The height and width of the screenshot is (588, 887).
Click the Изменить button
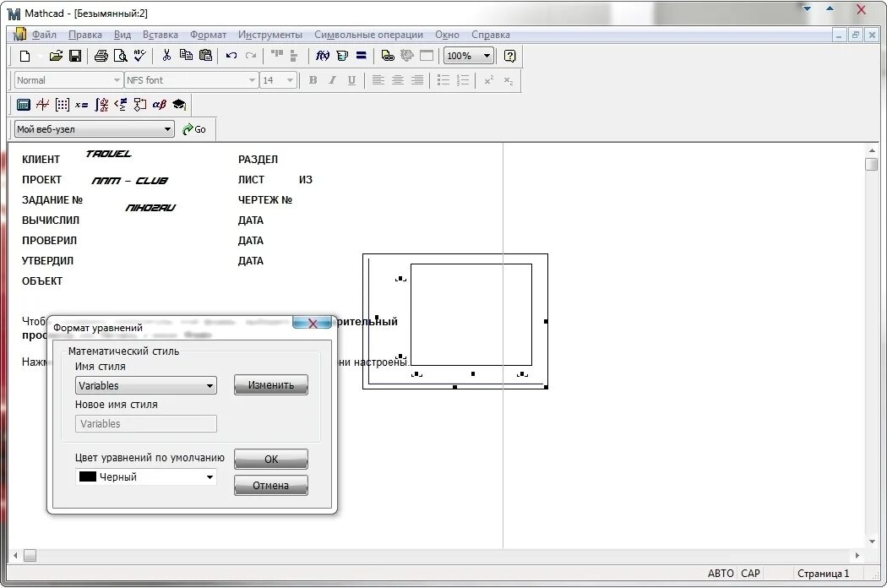pyautogui.click(x=271, y=384)
